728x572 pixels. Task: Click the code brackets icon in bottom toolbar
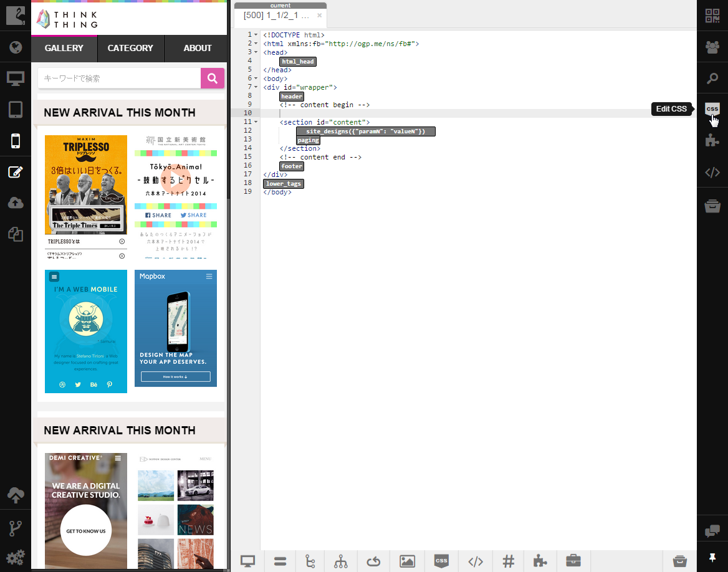[x=476, y=562]
